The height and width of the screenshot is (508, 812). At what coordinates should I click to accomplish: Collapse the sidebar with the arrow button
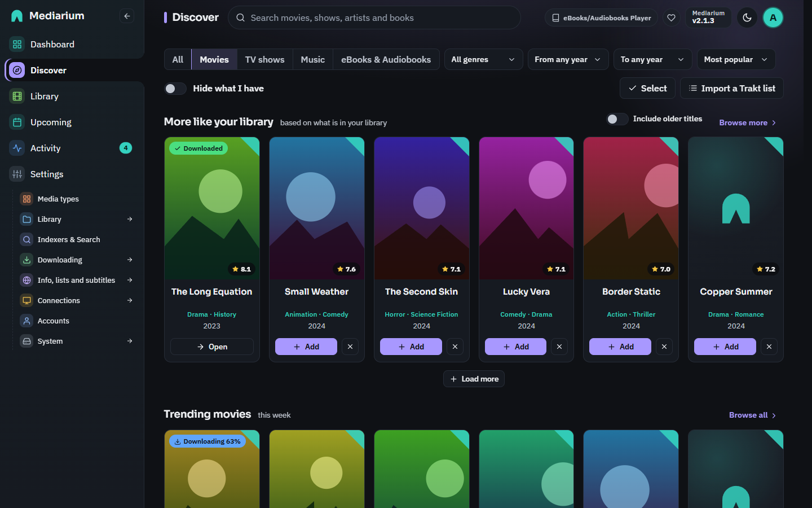pos(127,16)
